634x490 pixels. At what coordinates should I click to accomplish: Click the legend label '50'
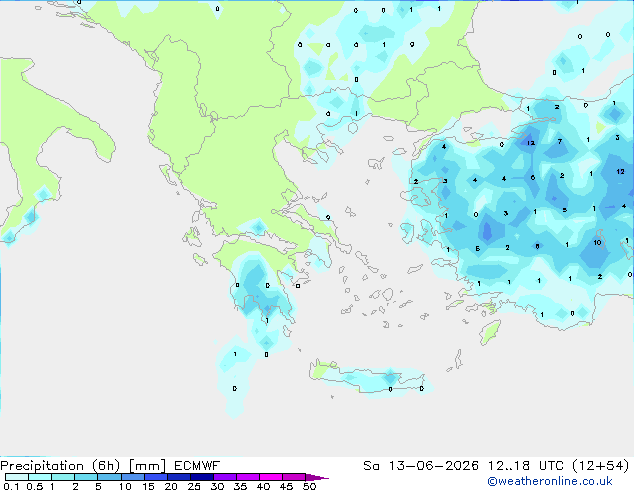[x=309, y=486]
